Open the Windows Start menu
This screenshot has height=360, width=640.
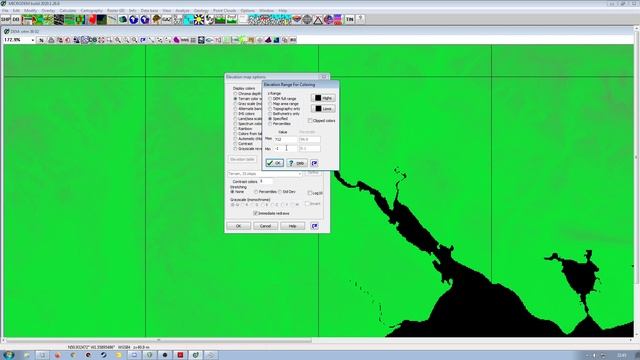[x=8, y=355]
